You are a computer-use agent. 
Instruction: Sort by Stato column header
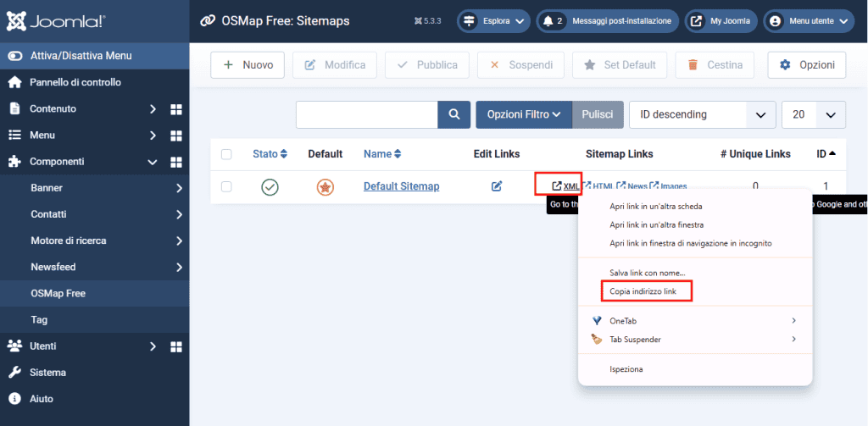[x=270, y=154]
